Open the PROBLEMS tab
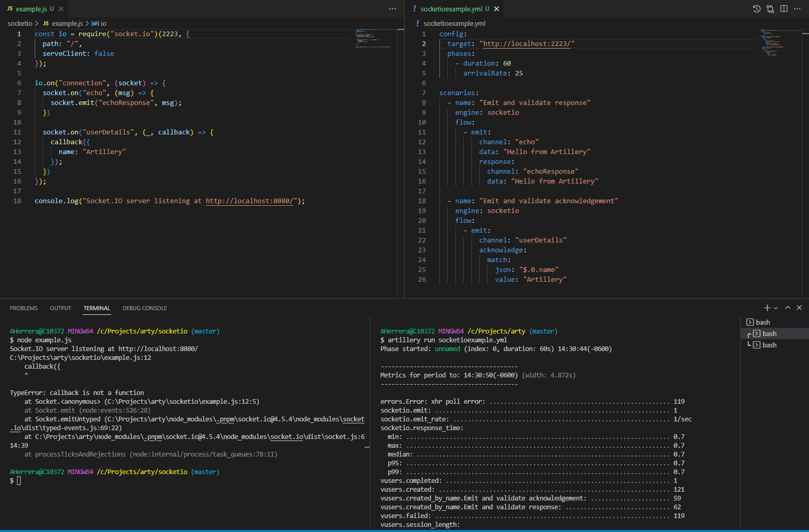Viewport: 809px width, 532px height. coord(23,308)
